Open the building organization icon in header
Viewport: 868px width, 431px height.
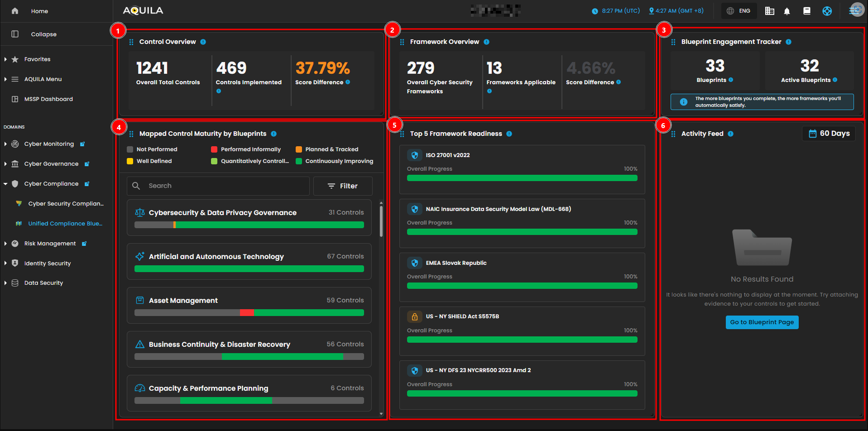769,11
